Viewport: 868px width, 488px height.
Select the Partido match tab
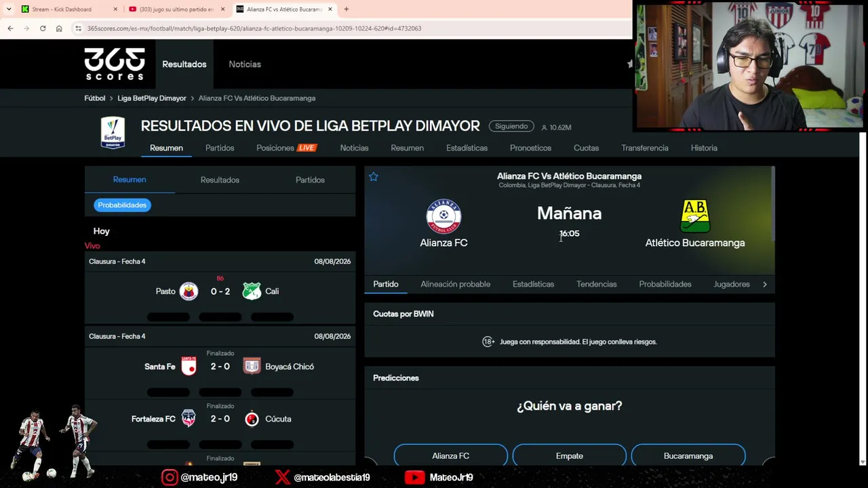tap(386, 284)
